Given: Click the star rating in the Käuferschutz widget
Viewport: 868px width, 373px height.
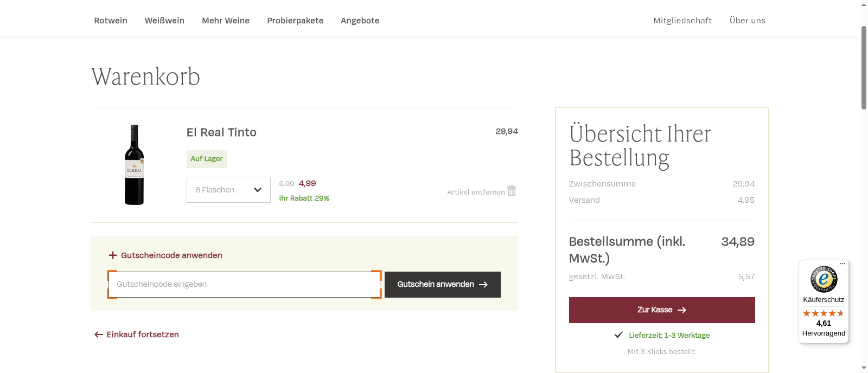Looking at the screenshot, I should 823,313.
